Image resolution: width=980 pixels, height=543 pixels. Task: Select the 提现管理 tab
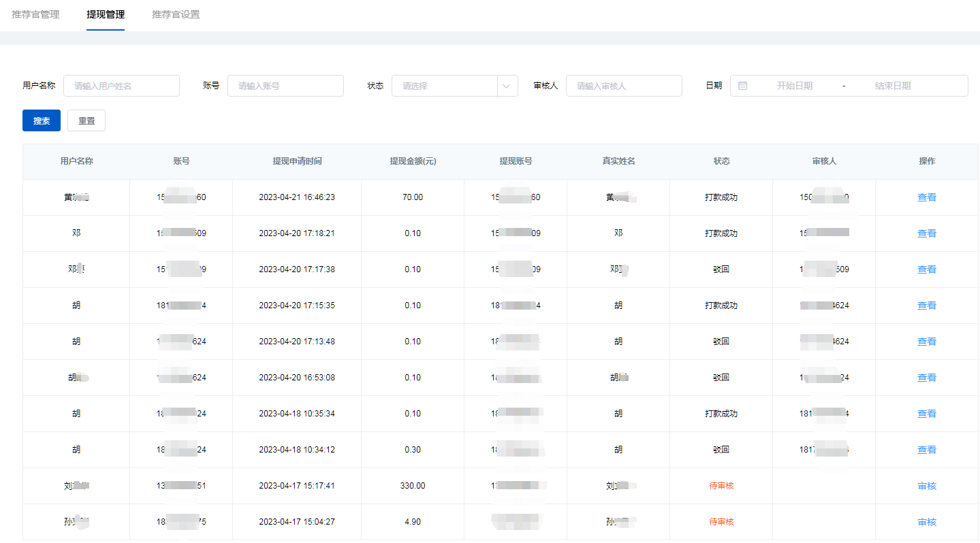coord(106,14)
